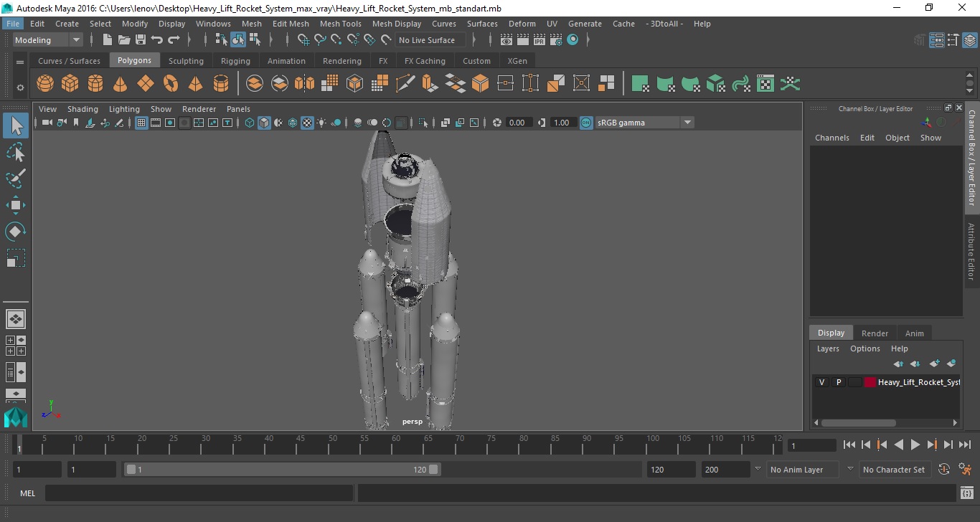The image size is (980, 522).
Task: Click the polygon cone shelf icon
Action: (x=121, y=84)
